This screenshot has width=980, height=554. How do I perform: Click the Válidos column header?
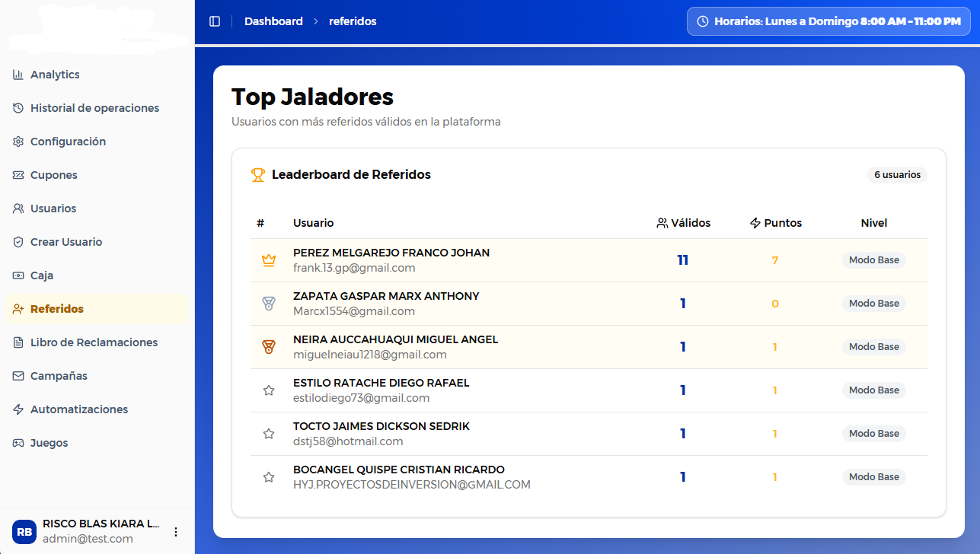click(684, 223)
